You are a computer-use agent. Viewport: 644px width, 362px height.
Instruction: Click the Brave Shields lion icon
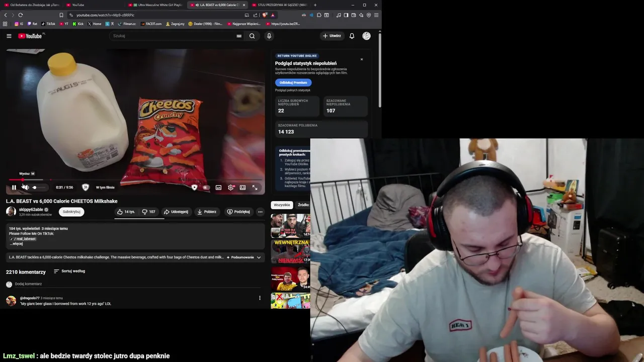pos(265,15)
